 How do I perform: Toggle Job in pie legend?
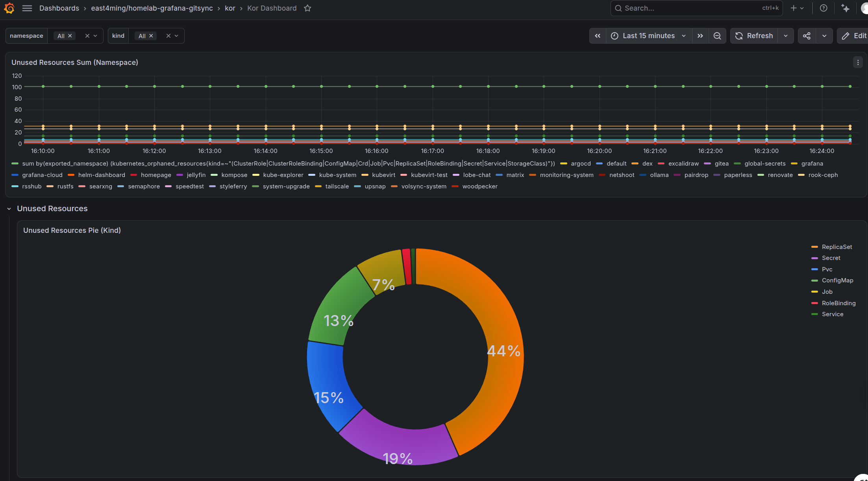827,292
